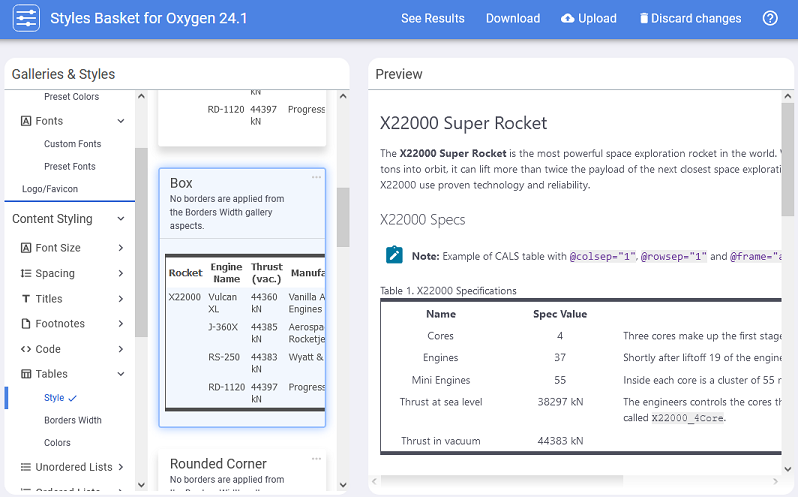Screen dimensions: 798x497
Task: Collapse the Content Styling group
Action: tap(121, 219)
